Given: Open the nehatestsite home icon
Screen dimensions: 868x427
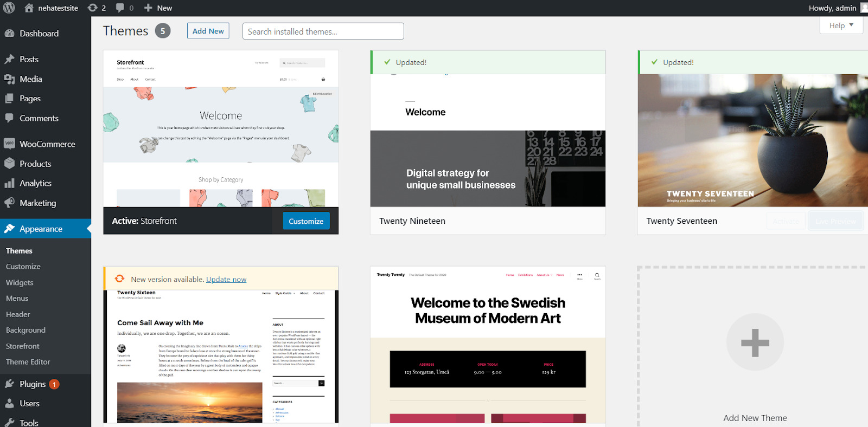Looking at the screenshot, I should 29,8.
